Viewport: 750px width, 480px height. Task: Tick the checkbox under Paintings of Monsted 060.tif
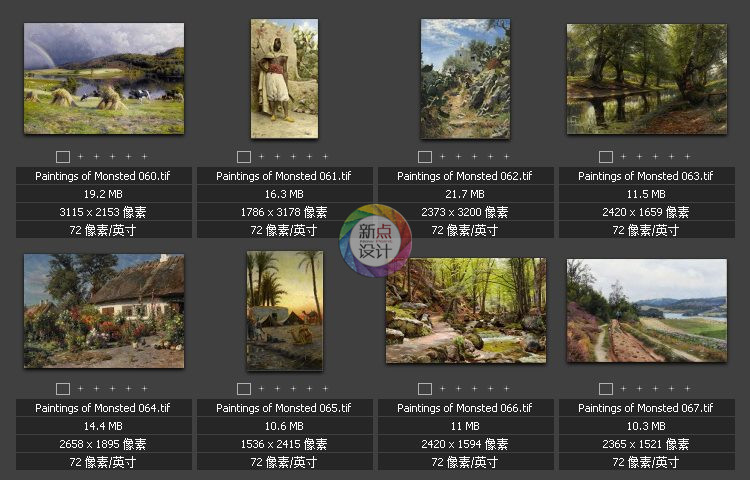pos(63,157)
